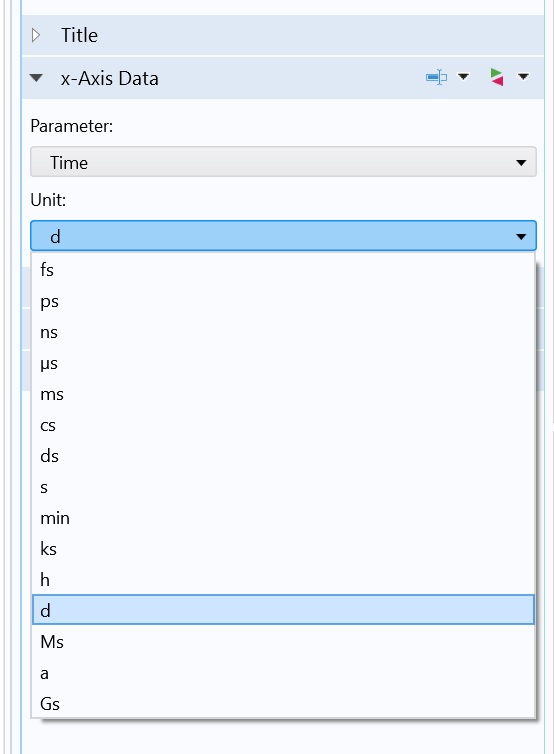Choose ps in the unit list
The width and height of the screenshot is (554, 754).
[283, 301]
